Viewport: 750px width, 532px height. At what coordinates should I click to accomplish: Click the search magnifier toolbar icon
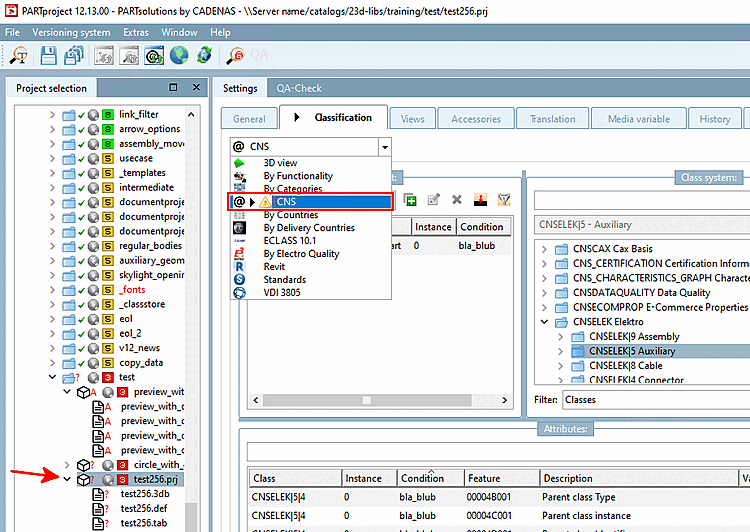point(19,55)
